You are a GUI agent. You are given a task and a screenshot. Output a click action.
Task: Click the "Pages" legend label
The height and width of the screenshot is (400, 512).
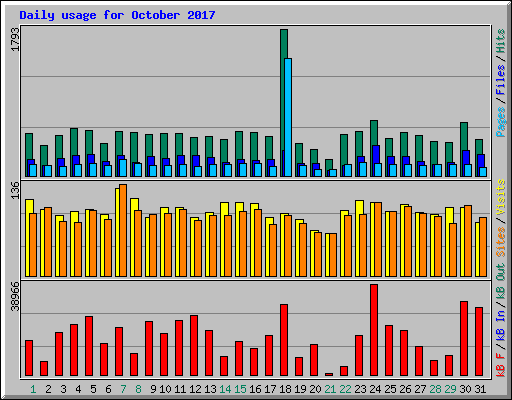click(500, 122)
